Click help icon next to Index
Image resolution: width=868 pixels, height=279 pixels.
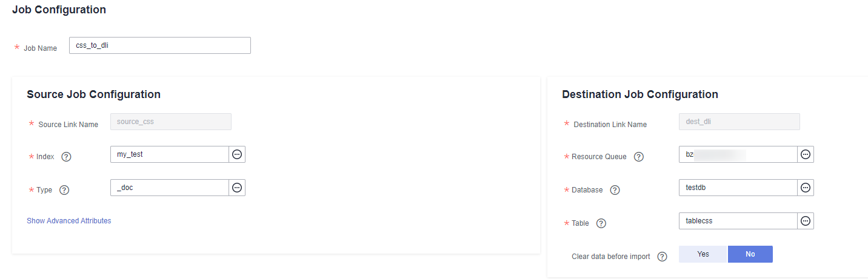pyautogui.click(x=67, y=157)
